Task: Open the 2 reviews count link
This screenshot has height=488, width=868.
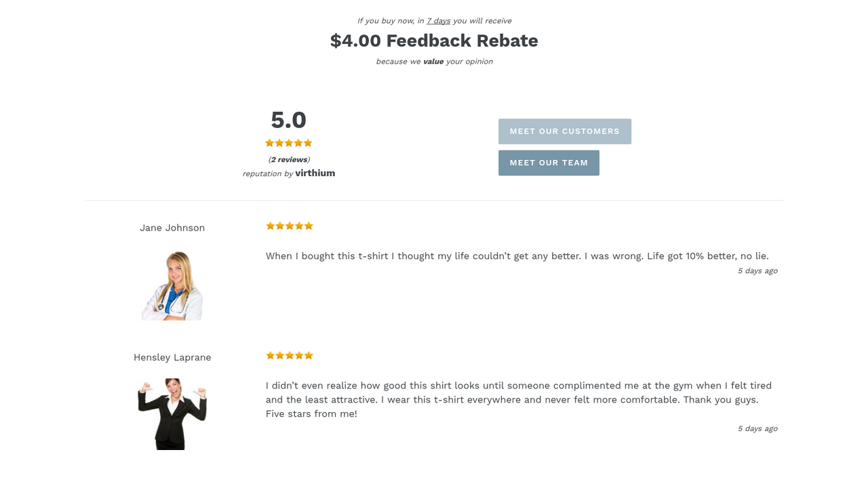Action: [x=288, y=159]
